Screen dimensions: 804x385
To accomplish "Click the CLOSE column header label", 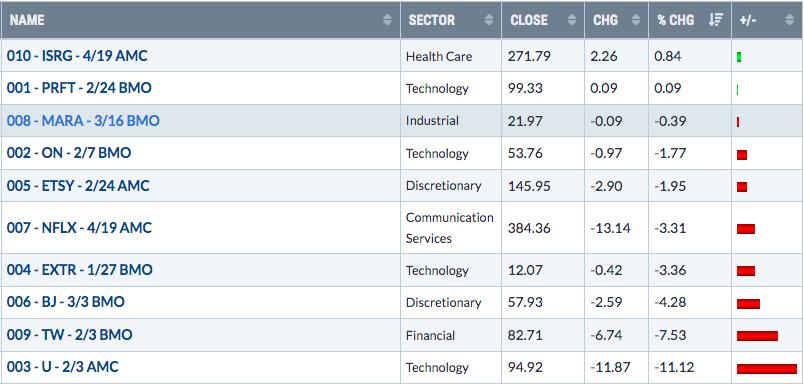I will [x=529, y=20].
